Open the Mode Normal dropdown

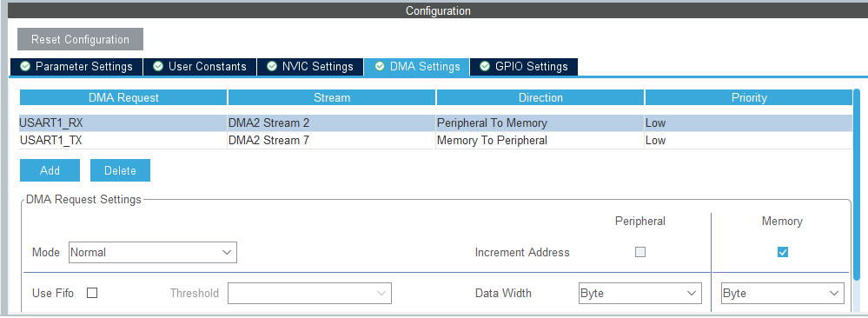(x=153, y=252)
